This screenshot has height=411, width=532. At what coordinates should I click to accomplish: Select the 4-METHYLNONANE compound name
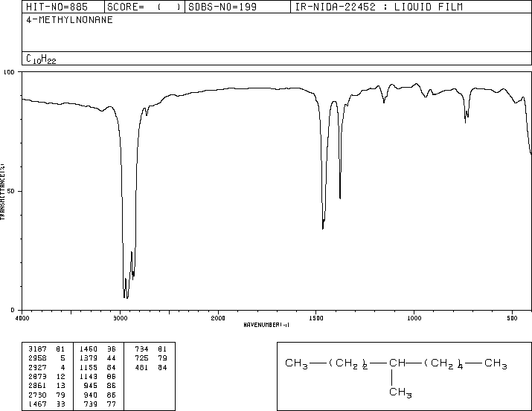(x=69, y=20)
